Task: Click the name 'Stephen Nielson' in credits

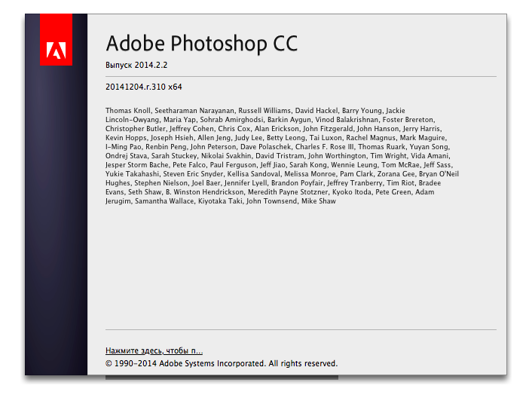Action: 161,183
